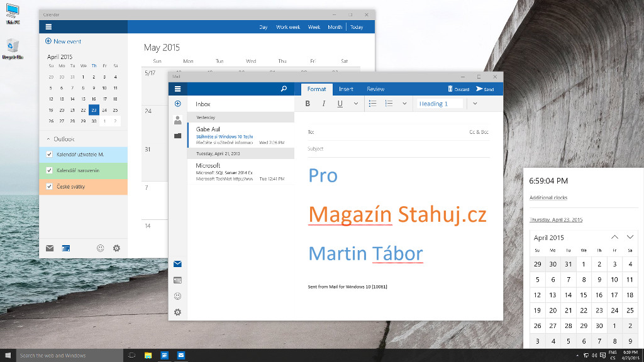
Task: Go to previous month in clock flyout
Action: click(614, 237)
